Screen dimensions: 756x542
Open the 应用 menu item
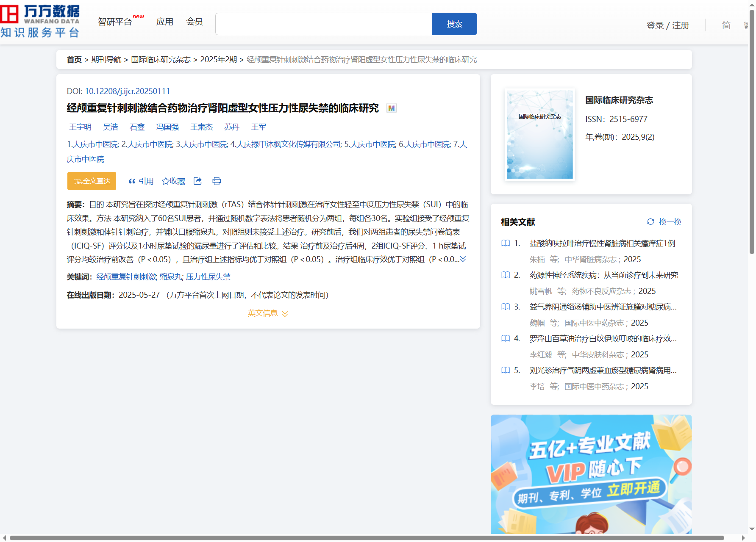(165, 22)
